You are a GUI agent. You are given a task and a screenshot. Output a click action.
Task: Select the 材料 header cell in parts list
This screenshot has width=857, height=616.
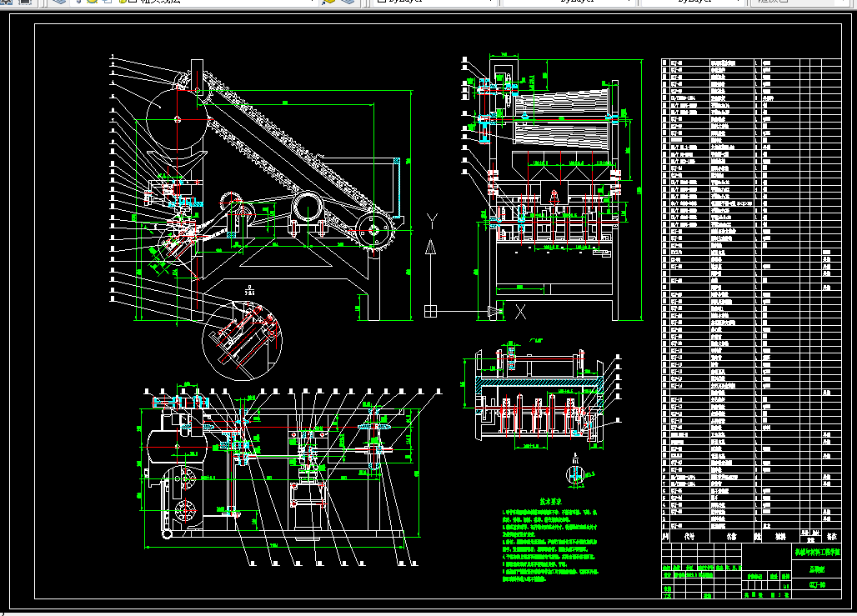click(780, 537)
